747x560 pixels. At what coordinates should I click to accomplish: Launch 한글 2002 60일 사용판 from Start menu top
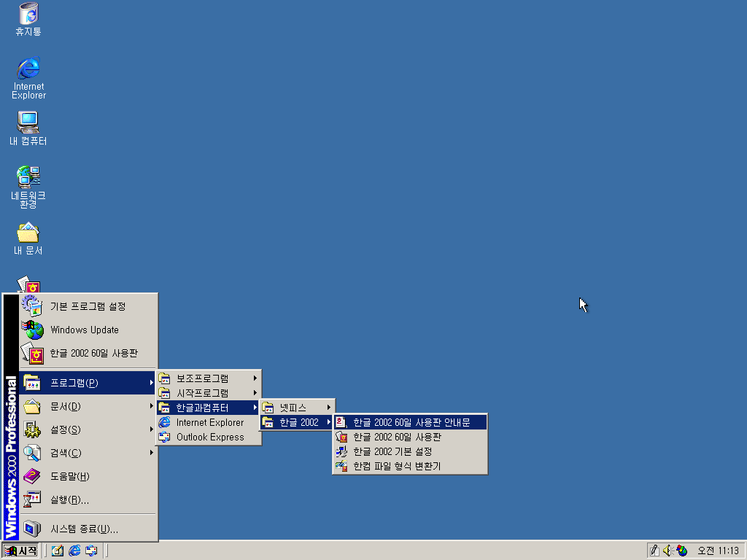click(x=88, y=353)
